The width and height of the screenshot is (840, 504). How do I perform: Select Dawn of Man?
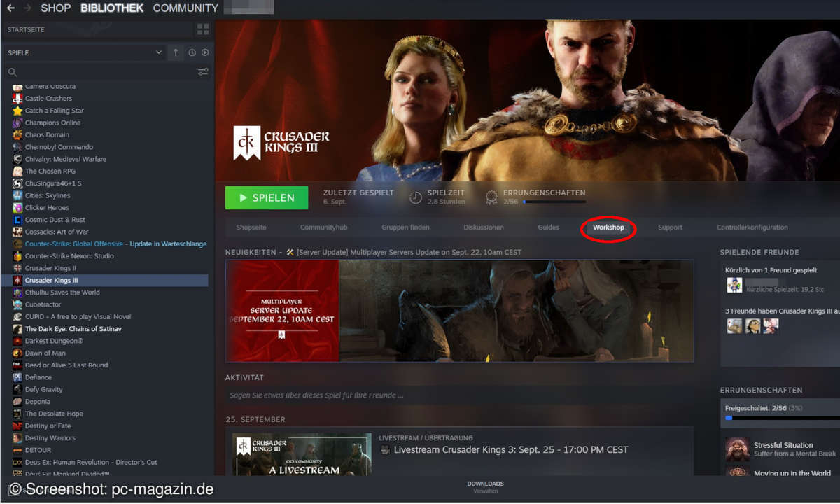pos(45,353)
